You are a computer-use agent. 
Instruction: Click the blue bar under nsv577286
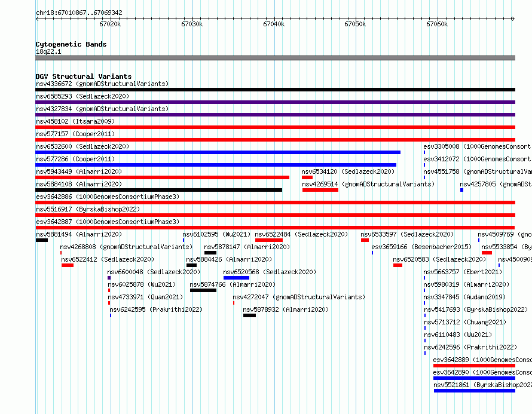click(x=216, y=165)
